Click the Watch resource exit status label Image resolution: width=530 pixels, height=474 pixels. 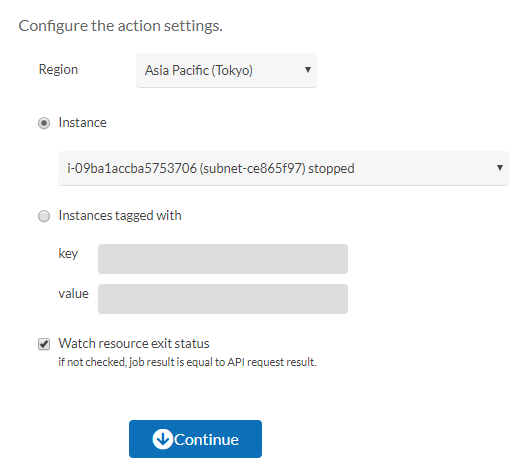pos(134,343)
